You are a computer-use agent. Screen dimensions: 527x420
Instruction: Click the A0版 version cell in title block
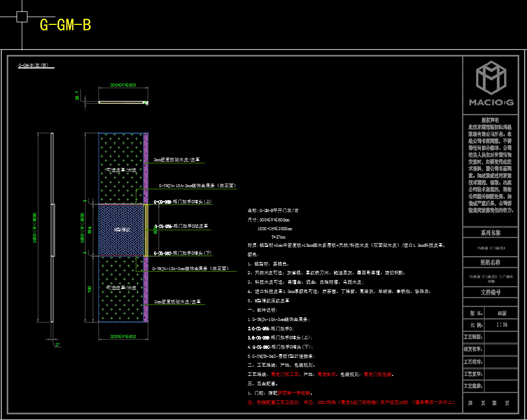pyautogui.click(x=502, y=313)
